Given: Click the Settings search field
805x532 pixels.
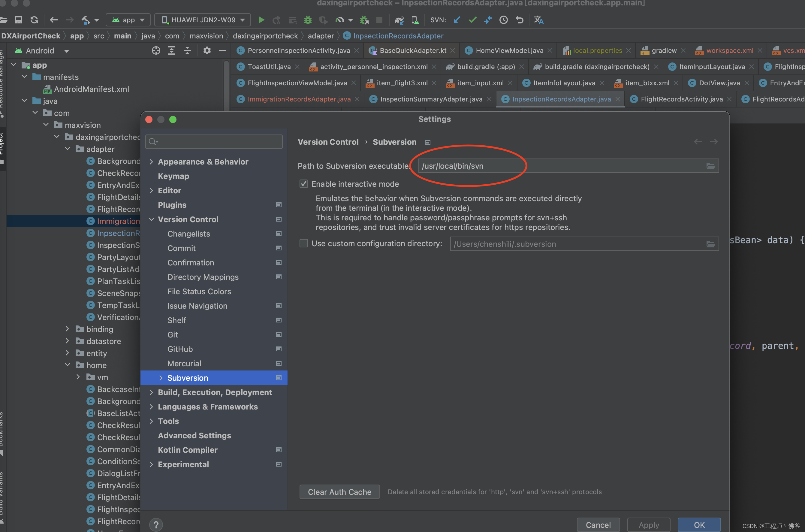Looking at the screenshot, I should (x=214, y=141).
